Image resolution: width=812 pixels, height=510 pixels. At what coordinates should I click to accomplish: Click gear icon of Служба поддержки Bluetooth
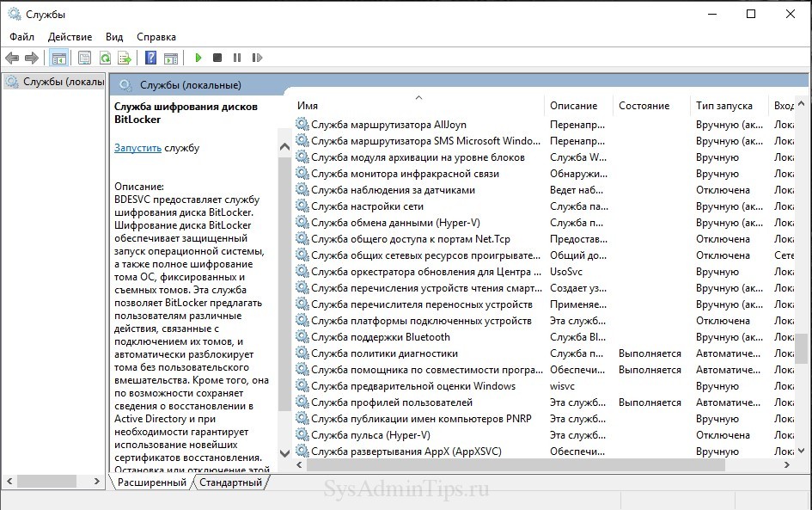pos(302,336)
